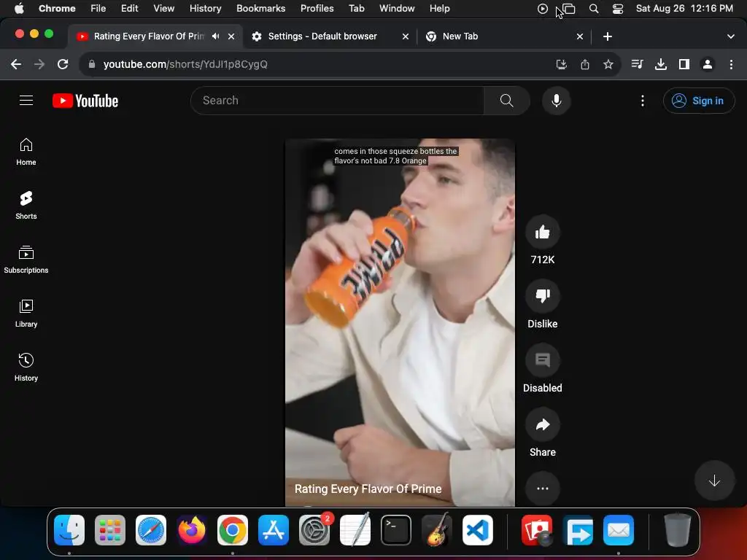The height and width of the screenshot is (560, 747).
Task: Click the 712K like count
Action: [x=542, y=260]
